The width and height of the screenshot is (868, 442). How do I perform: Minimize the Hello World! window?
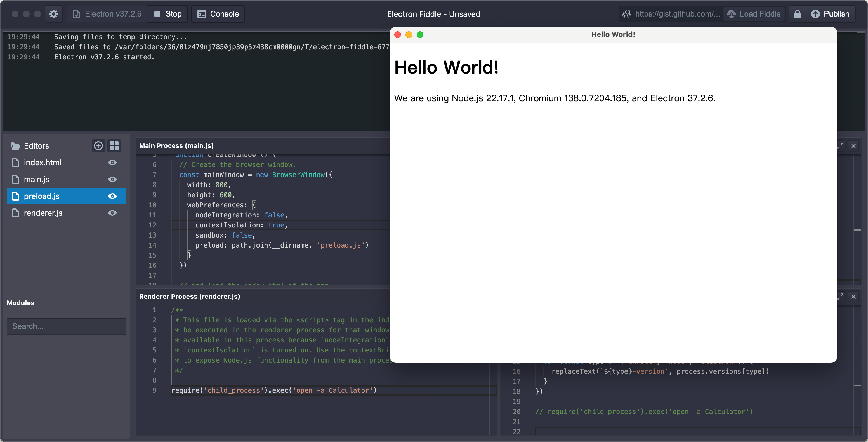click(x=409, y=35)
